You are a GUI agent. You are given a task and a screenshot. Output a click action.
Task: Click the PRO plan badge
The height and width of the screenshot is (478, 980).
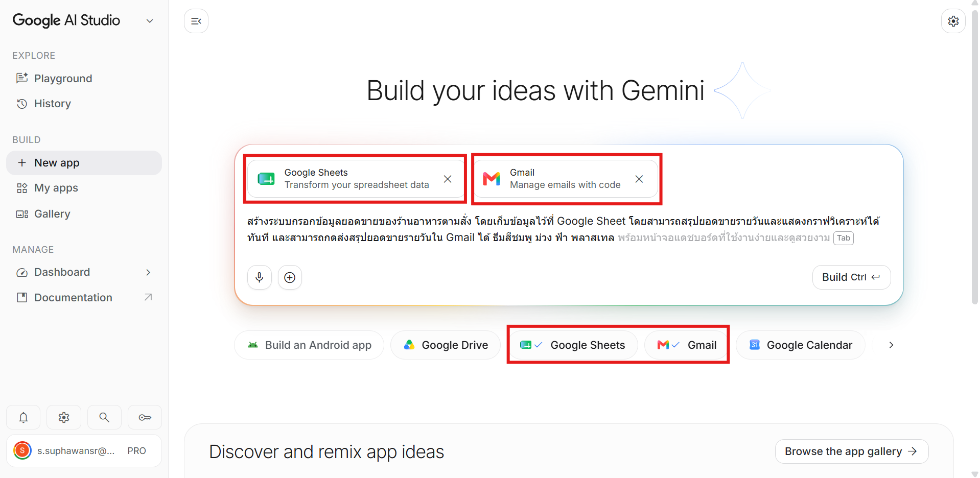137,451
